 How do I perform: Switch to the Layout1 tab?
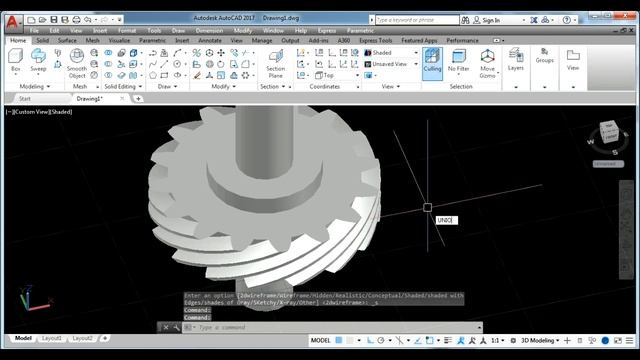pos(52,338)
